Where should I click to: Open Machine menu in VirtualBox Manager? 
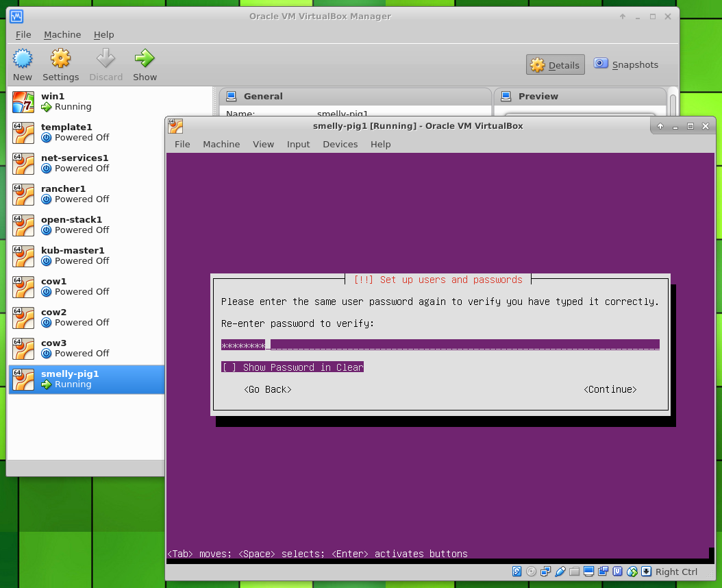62,34
